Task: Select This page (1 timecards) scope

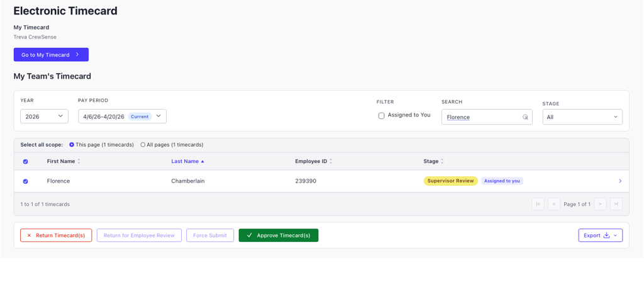Action: click(x=72, y=145)
